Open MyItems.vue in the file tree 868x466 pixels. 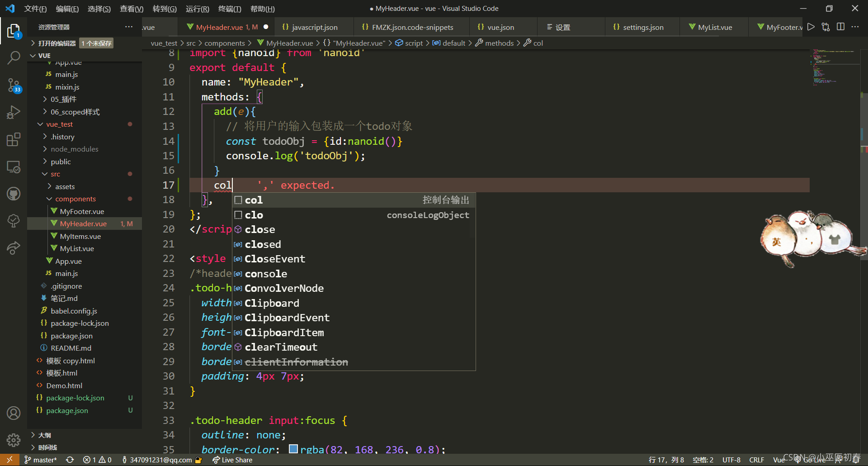coord(80,236)
